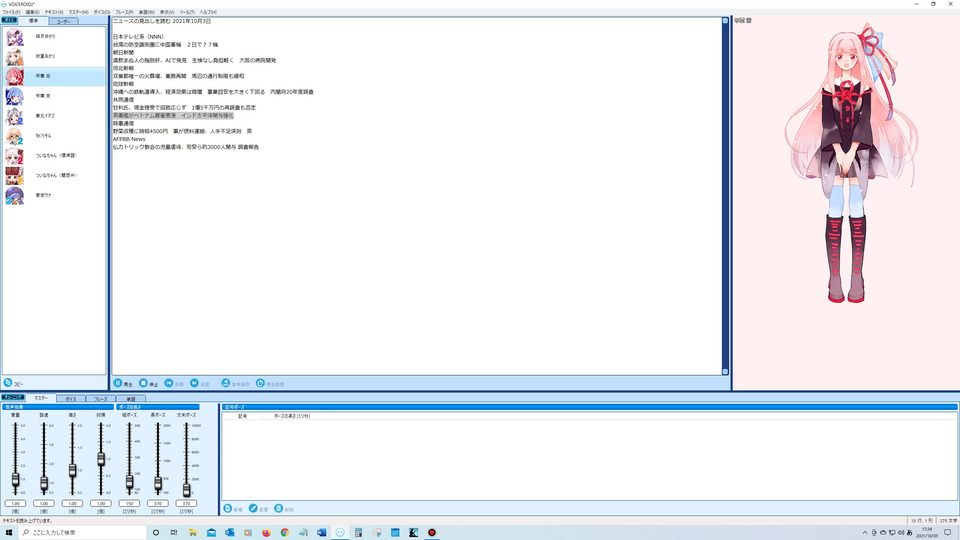960x540 pixels.
Task: Switch to the ユーザー voice preset tab
Action: [x=63, y=21]
